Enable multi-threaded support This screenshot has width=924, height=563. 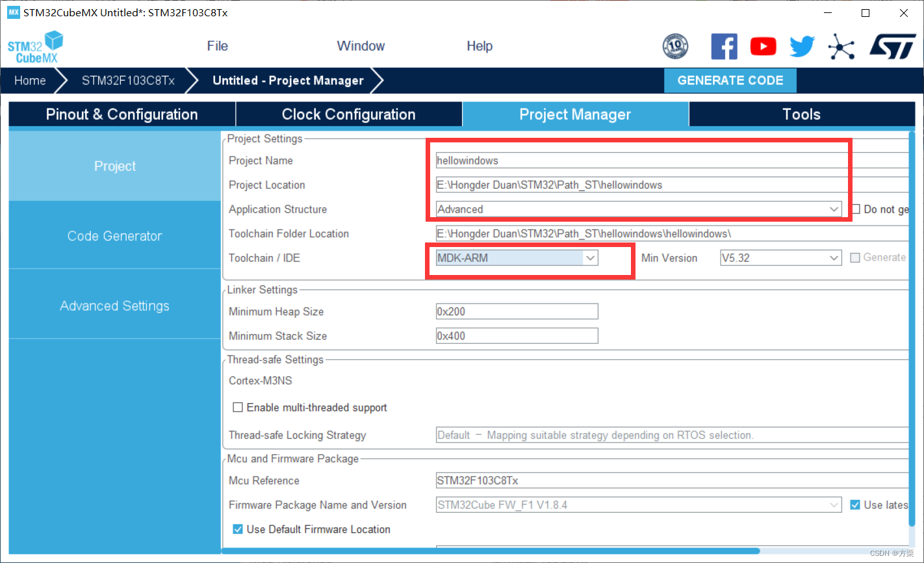pos(238,408)
